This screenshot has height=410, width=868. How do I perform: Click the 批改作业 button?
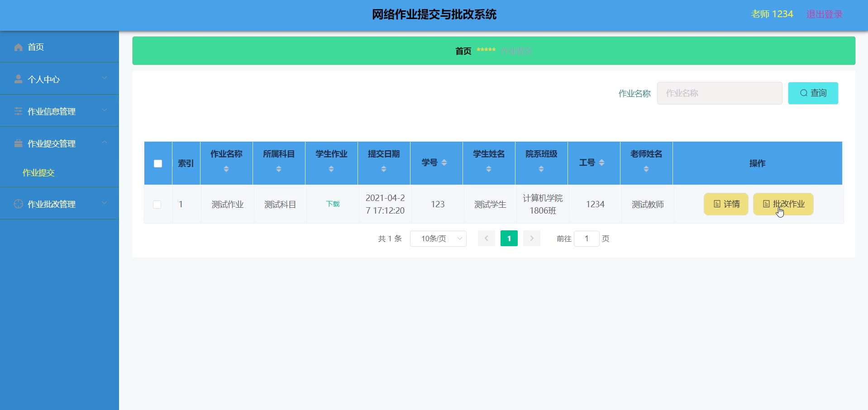tap(783, 204)
